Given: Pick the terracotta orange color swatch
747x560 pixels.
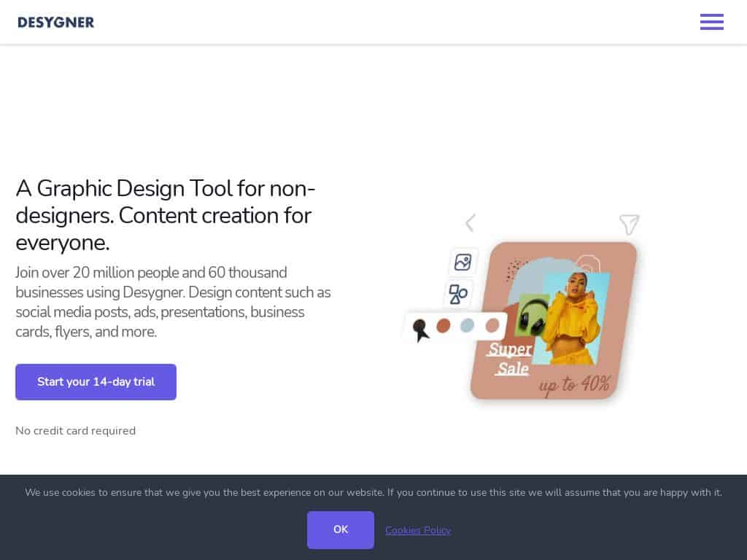Looking at the screenshot, I should [x=443, y=326].
